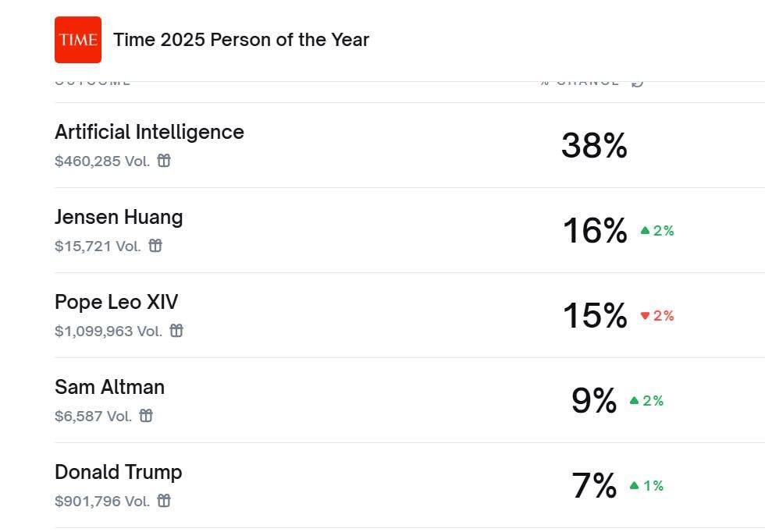Click the Time 2025 Person of the Year title
Viewport: 765px width, 532px height.
241,40
